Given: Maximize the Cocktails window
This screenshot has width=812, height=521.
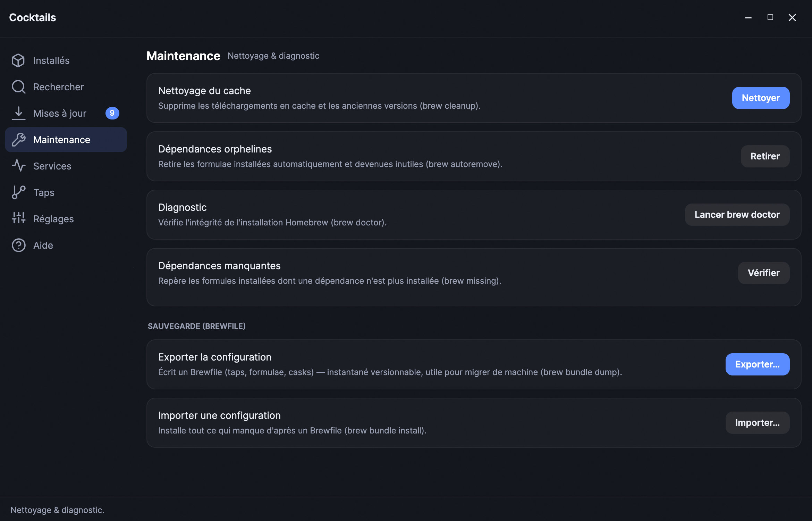Looking at the screenshot, I should point(770,17).
